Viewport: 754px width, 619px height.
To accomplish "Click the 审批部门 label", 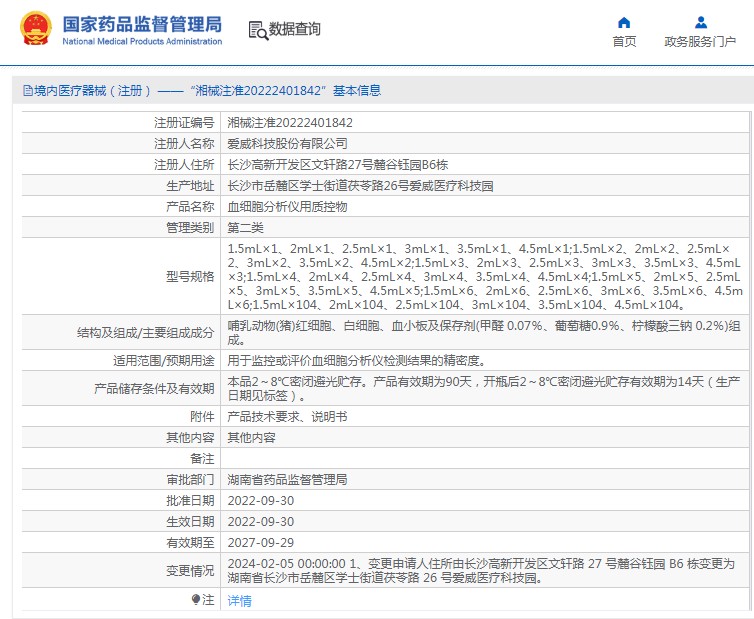I will click(190, 480).
